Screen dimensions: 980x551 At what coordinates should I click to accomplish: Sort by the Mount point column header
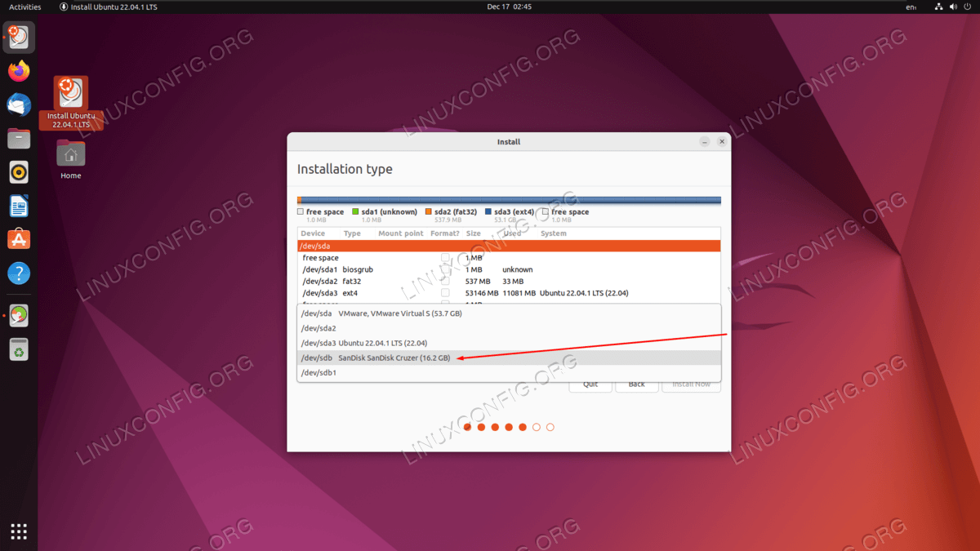(400, 233)
